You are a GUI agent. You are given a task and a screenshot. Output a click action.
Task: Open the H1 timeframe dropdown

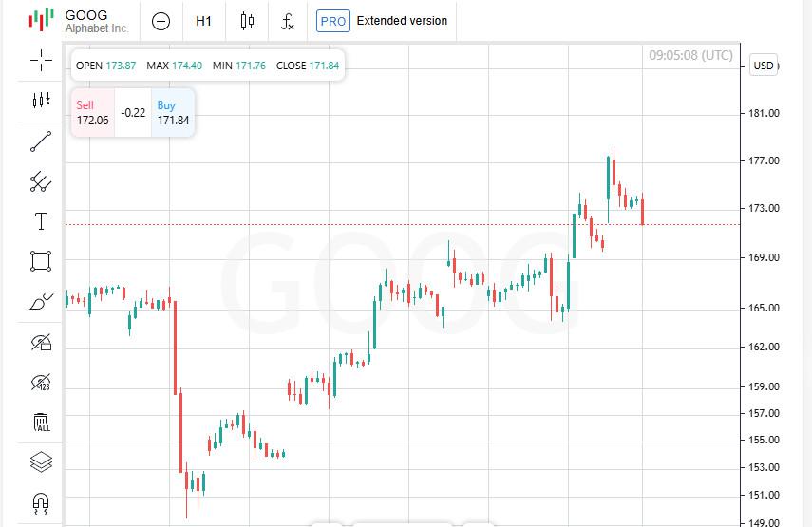[x=203, y=21]
